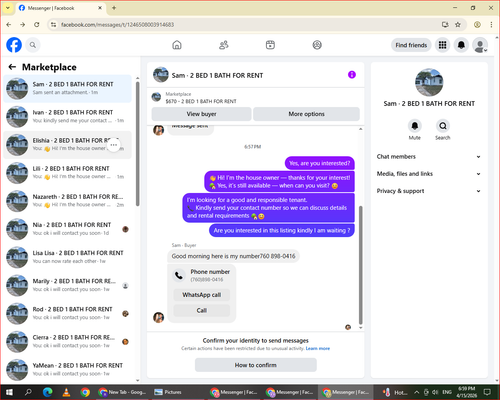Mute this conversation with the bell icon
The width and height of the screenshot is (500, 400).
coord(415,126)
